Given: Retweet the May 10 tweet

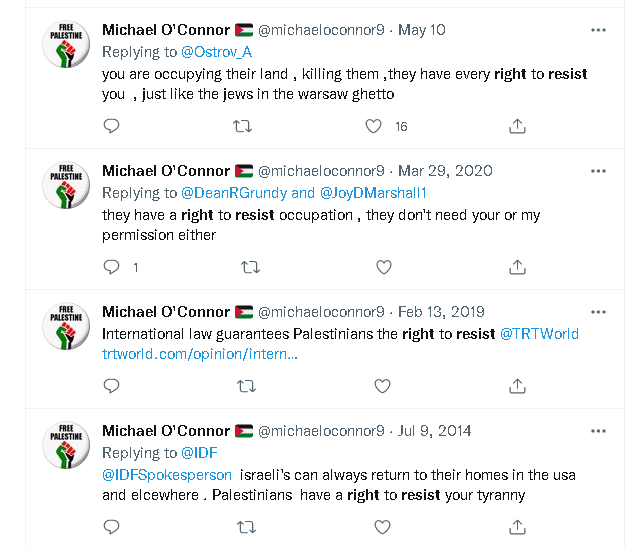Looking at the screenshot, I should tap(242, 126).
